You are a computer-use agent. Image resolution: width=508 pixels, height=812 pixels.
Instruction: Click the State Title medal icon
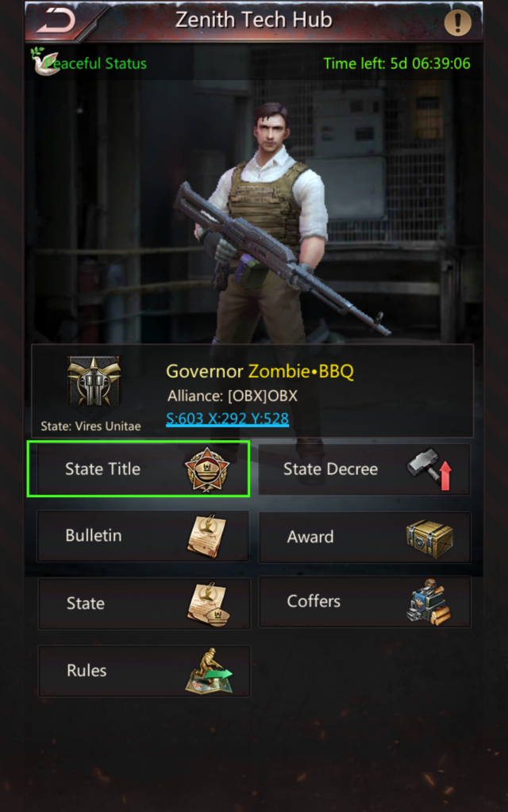click(x=207, y=469)
